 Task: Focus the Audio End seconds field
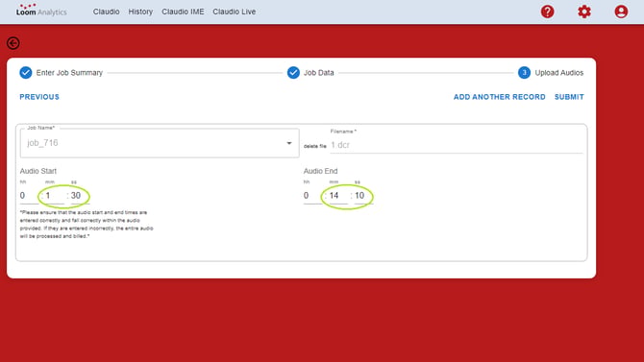click(363, 196)
